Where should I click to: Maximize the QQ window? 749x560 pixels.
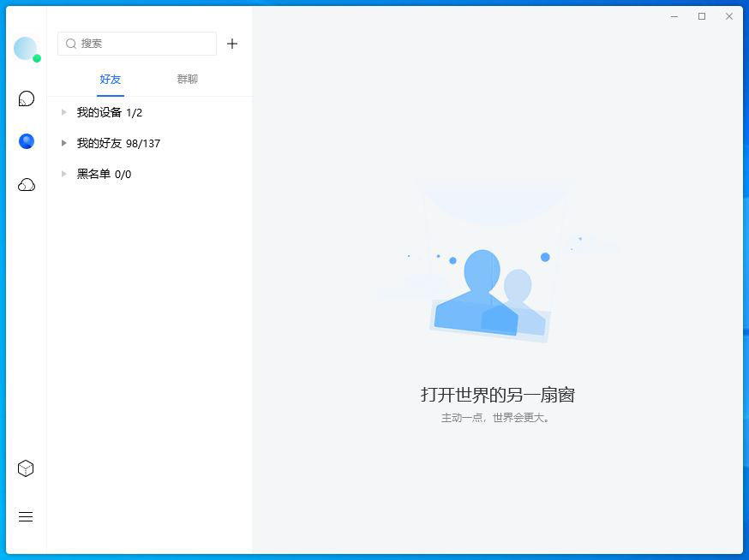(701, 16)
